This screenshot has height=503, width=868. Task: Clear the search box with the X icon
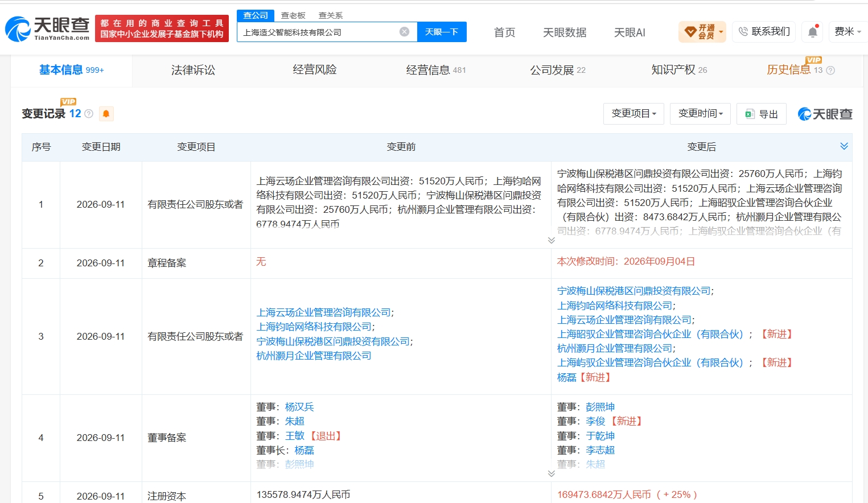(x=404, y=32)
